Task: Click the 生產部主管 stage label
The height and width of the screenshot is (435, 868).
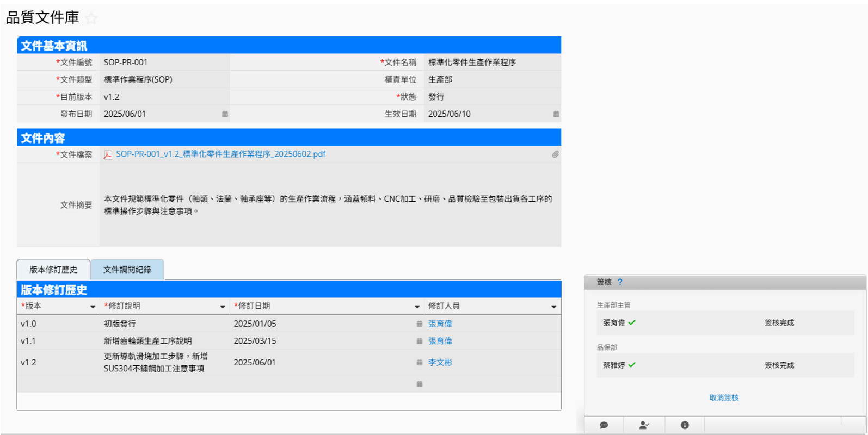Action: point(613,305)
